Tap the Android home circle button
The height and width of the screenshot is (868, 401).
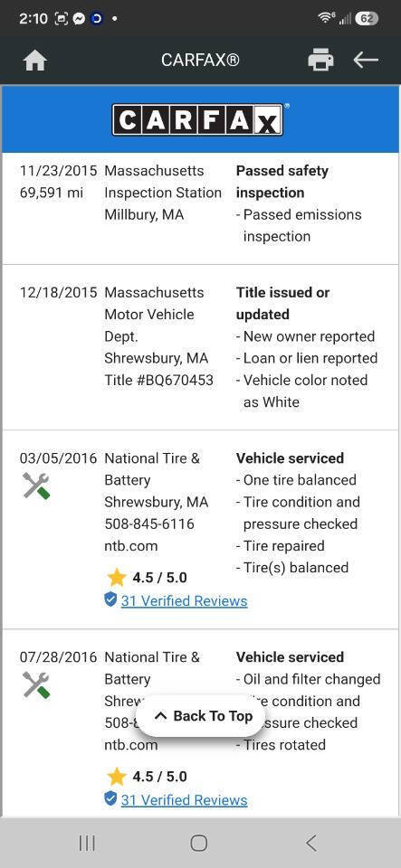point(199,843)
